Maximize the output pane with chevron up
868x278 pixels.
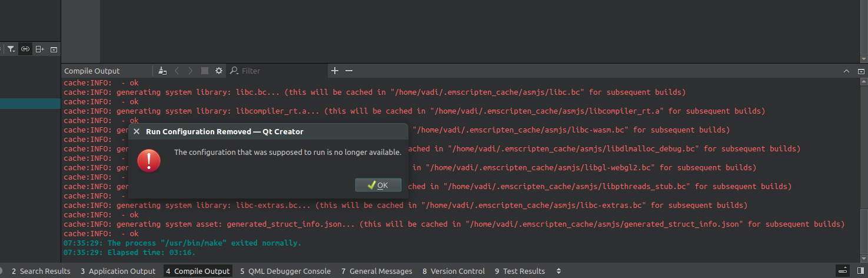tap(846, 71)
